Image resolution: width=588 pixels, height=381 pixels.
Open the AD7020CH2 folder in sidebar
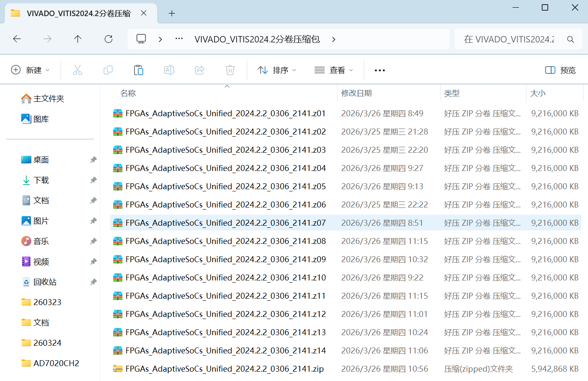click(x=56, y=363)
